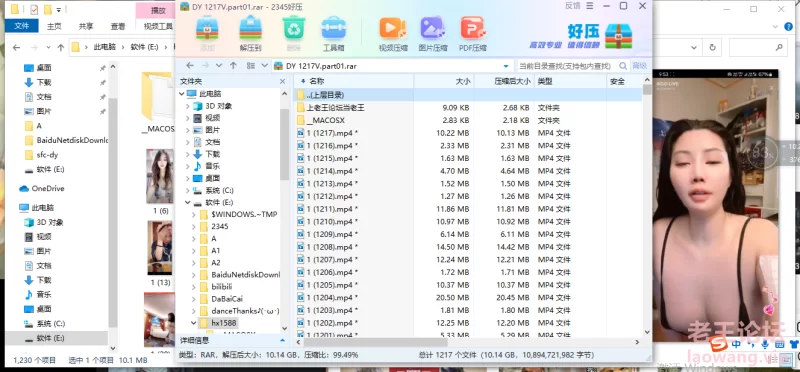Click the view mode list icon in 好压

(251, 66)
